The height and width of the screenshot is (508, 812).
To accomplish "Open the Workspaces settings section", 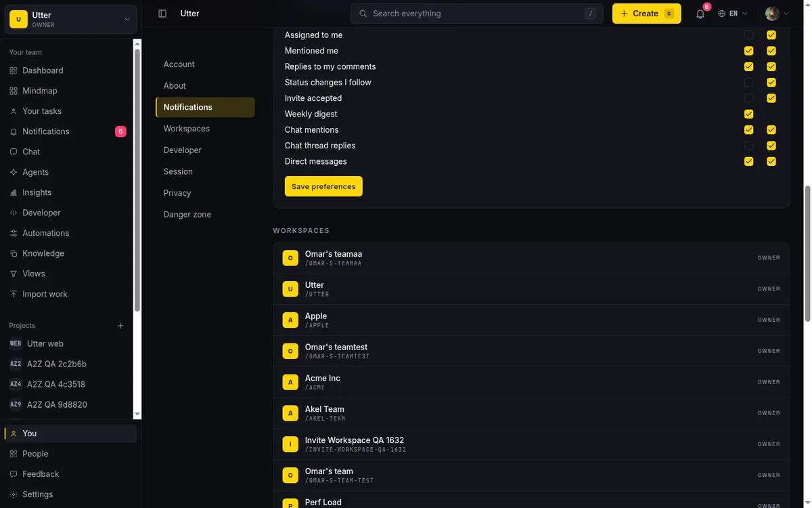I will (205, 129).
